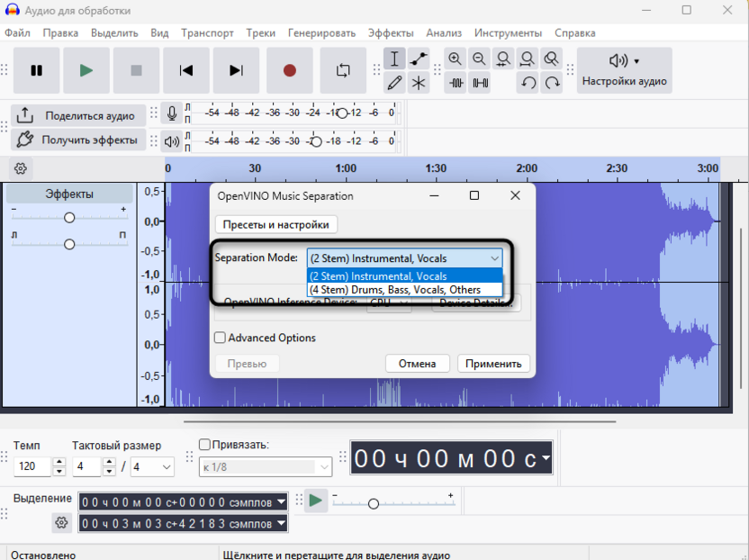This screenshot has width=749, height=560.
Task: Undo the last action
Action: (x=528, y=83)
